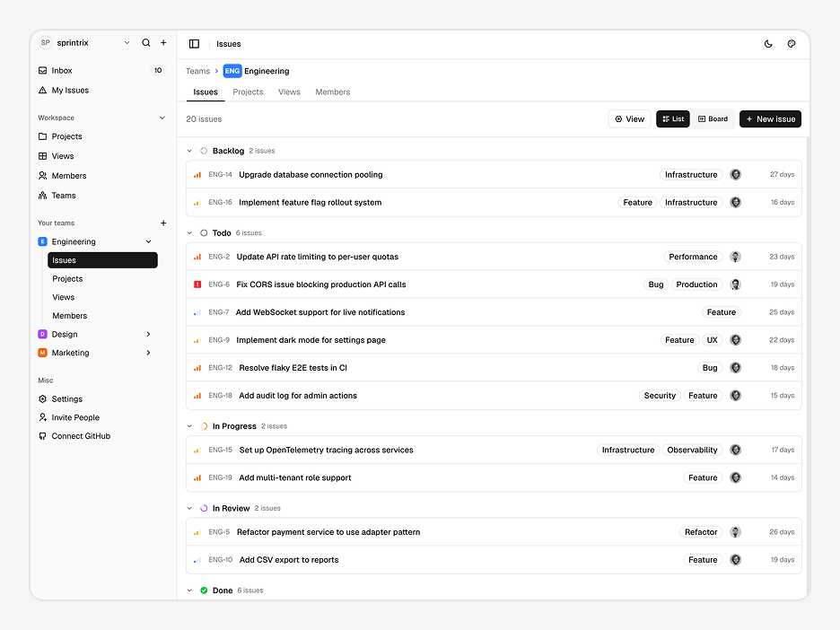The width and height of the screenshot is (840, 630).
Task: Open issue Add CSV export to reports
Action: pos(289,560)
